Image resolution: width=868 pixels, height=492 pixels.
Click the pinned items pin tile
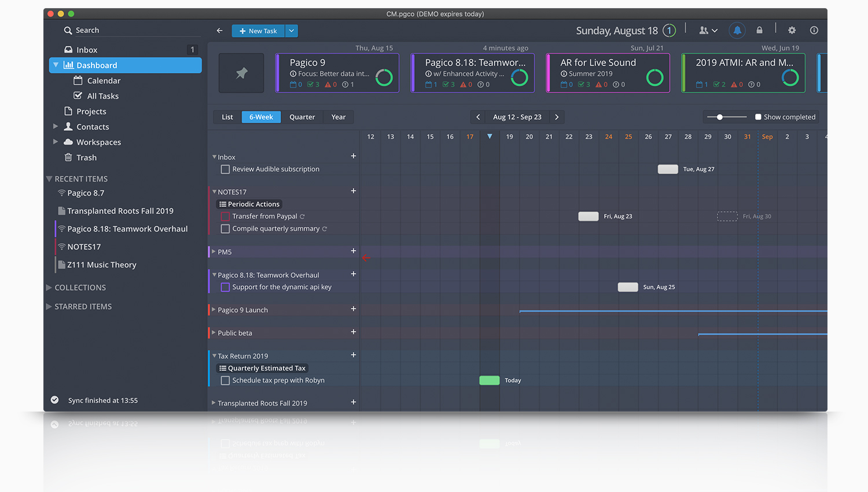click(241, 73)
